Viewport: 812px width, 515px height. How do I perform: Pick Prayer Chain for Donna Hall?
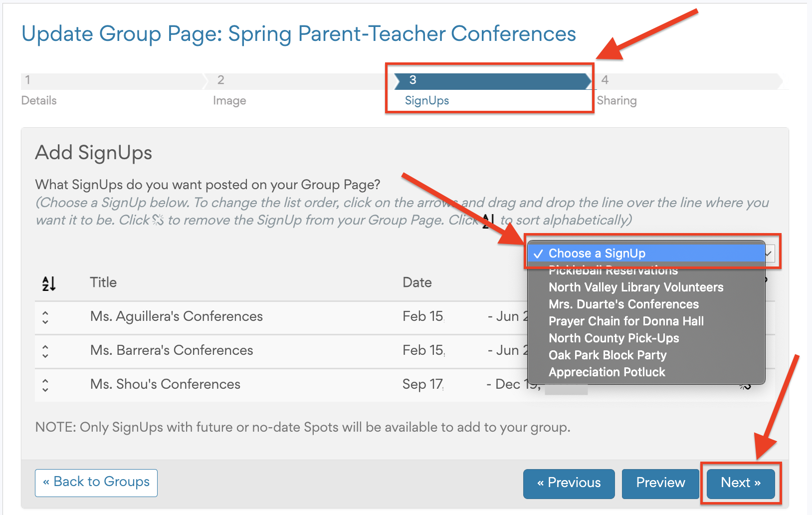click(626, 321)
